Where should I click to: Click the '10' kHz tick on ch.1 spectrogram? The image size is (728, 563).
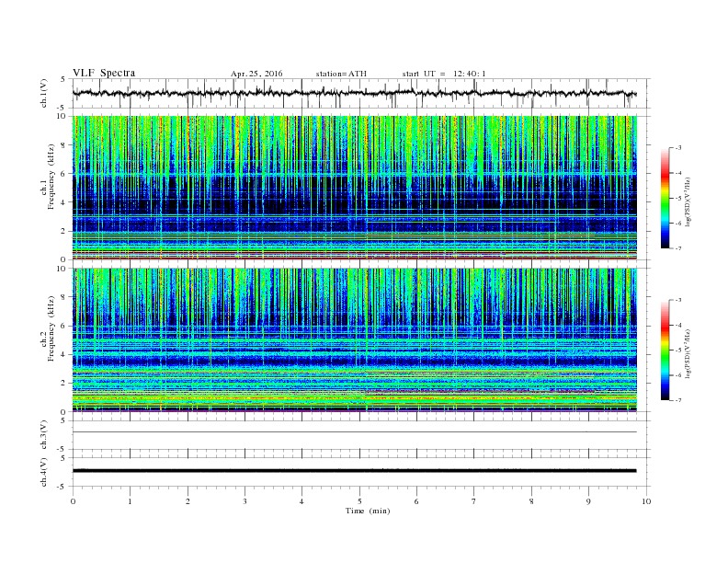[63, 116]
